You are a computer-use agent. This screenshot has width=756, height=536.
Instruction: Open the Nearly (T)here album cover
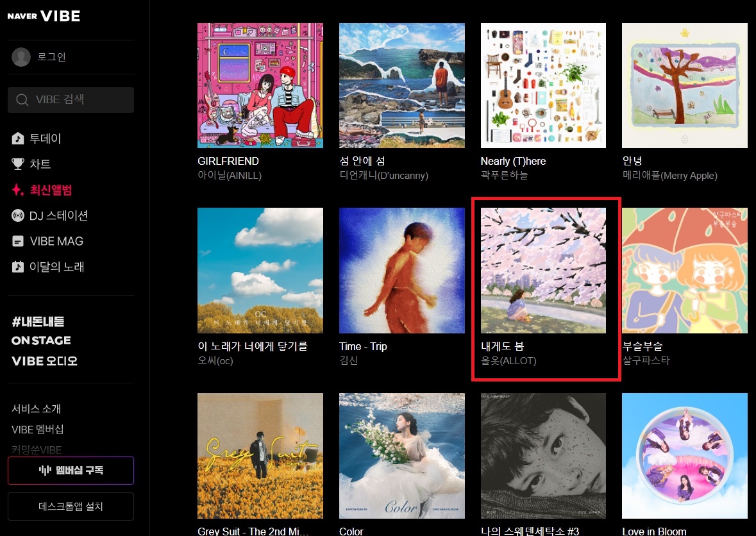pyautogui.click(x=543, y=85)
